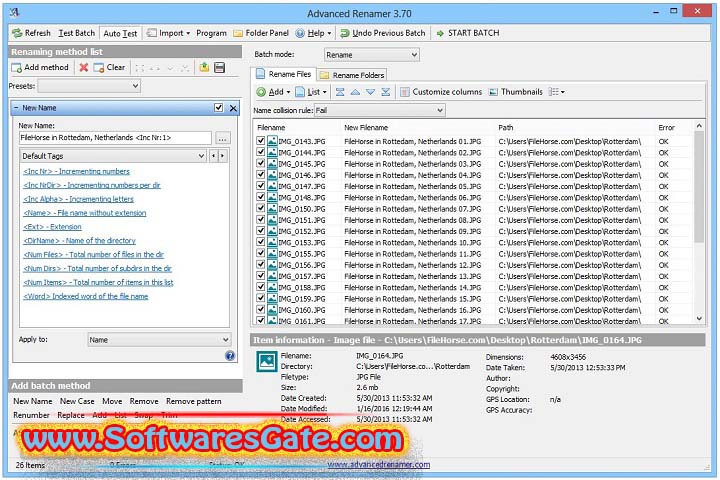The width and height of the screenshot is (720, 480).
Task: Click Thumbnails view button
Action: pos(516,92)
